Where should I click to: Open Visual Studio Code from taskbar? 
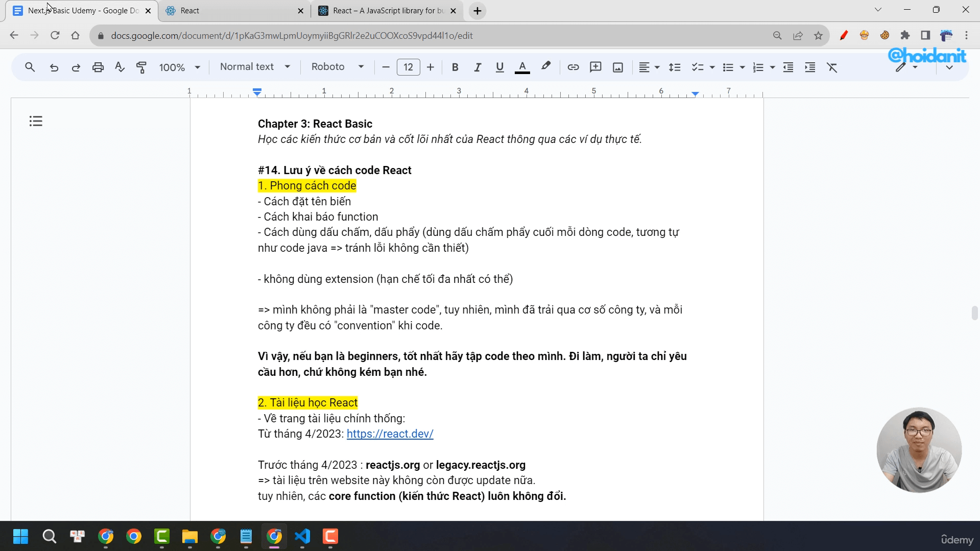[302, 536]
